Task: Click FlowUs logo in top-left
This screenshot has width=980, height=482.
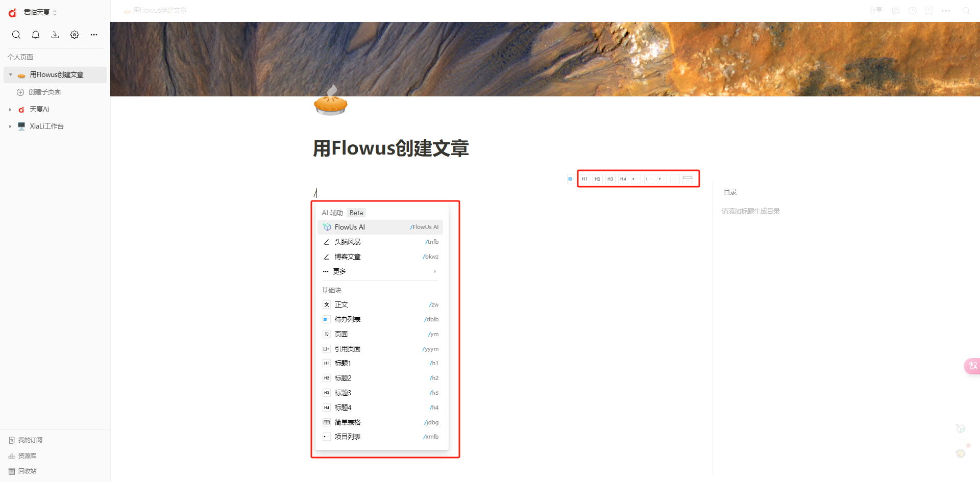Action: point(12,13)
